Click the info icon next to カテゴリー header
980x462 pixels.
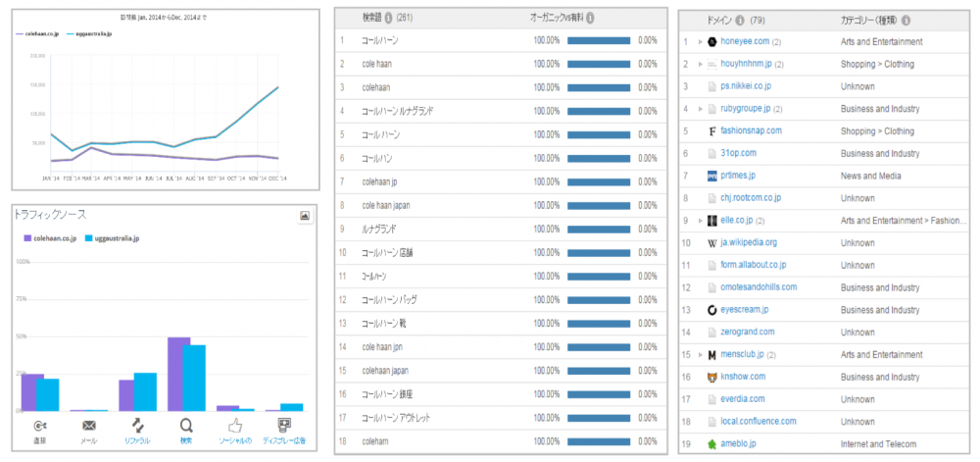click(906, 21)
